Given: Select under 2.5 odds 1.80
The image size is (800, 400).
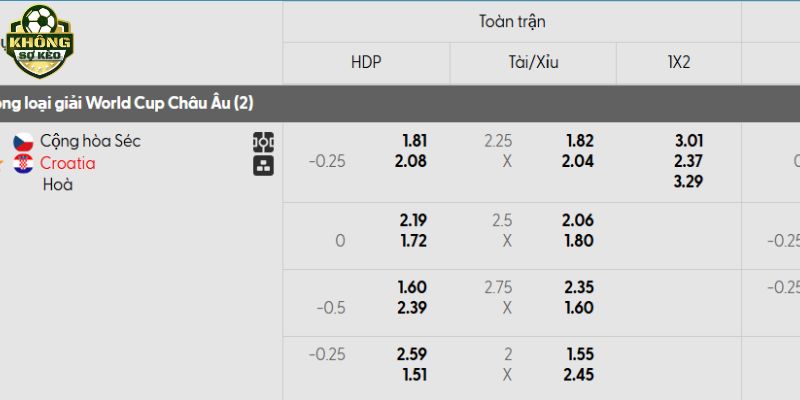Looking at the screenshot, I should tap(579, 241).
